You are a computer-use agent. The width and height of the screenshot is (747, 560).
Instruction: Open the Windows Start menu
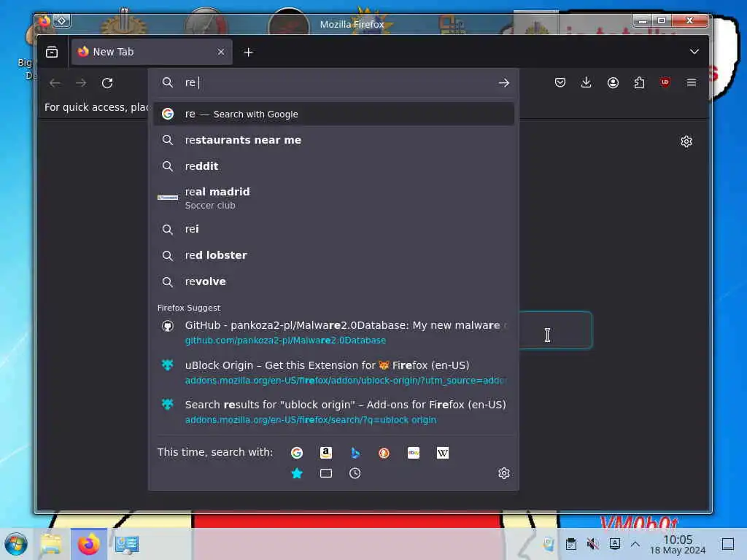(x=16, y=544)
